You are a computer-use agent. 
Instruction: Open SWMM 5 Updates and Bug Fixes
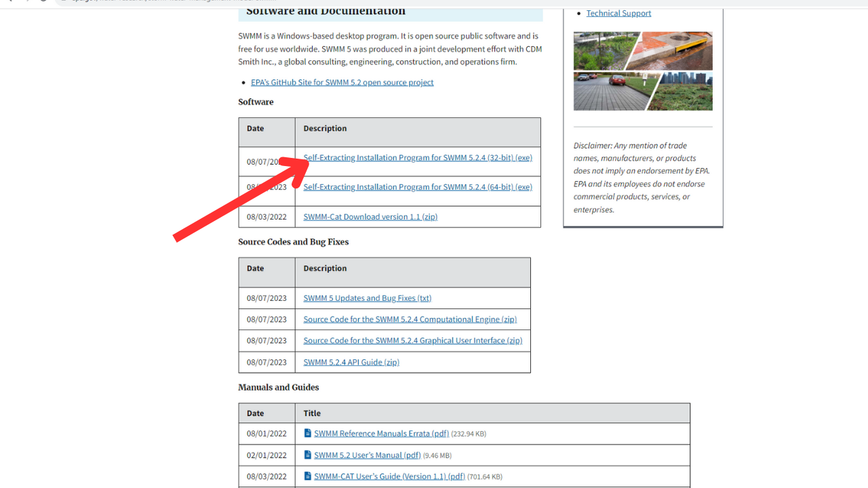click(x=367, y=298)
